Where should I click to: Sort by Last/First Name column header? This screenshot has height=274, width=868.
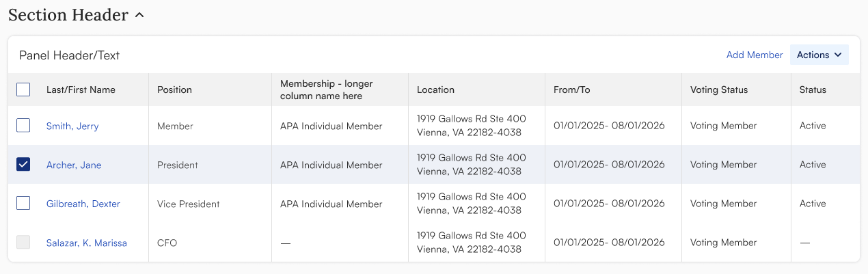click(81, 90)
